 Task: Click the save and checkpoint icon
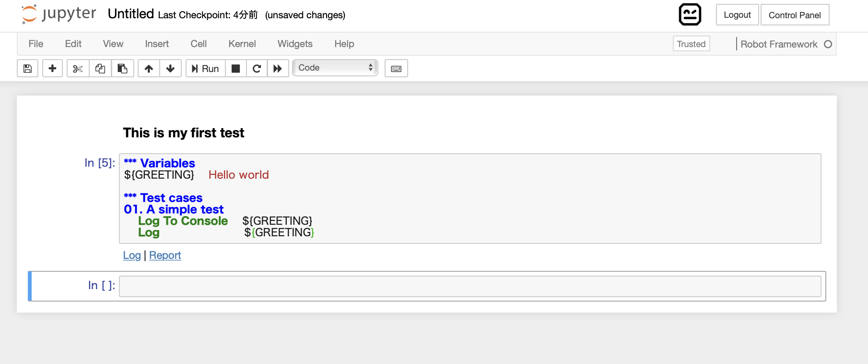pyautogui.click(x=28, y=68)
